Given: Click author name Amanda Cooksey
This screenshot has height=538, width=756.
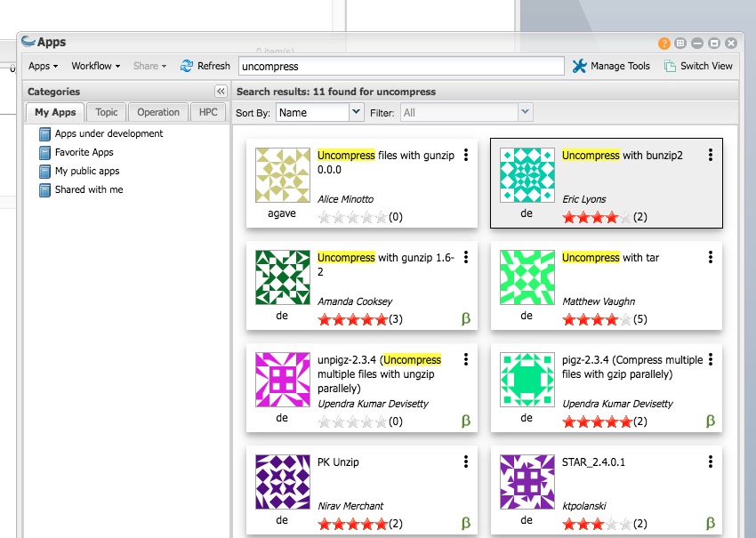Looking at the screenshot, I should click(355, 301).
